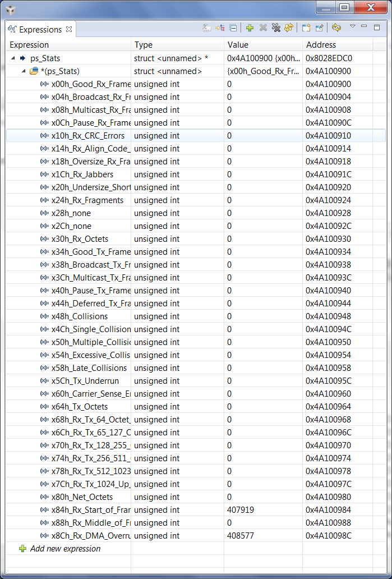Maximize the Expressions view panel
Screen dimensions: 392x579
tap(377, 27)
